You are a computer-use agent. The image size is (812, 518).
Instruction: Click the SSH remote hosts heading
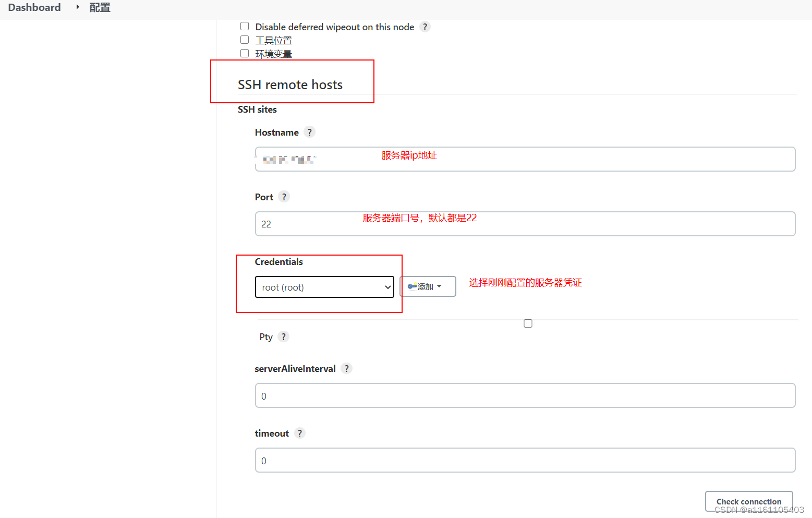[290, 85]
